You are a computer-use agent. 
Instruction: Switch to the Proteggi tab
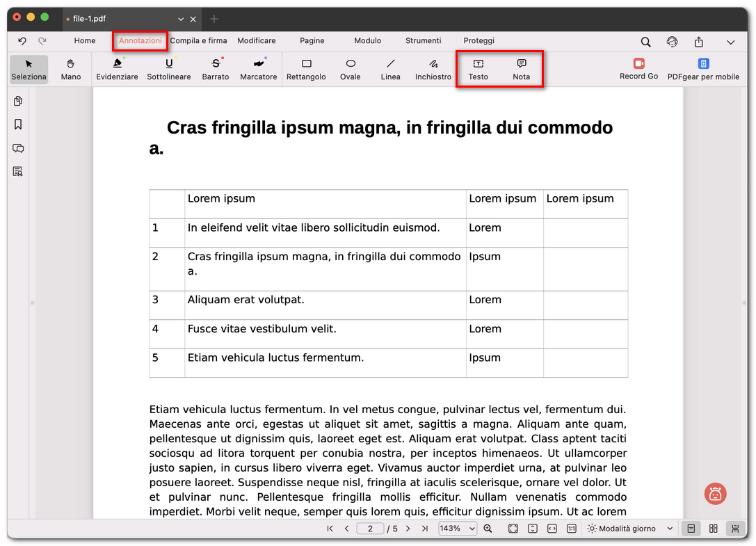[478, 41]
